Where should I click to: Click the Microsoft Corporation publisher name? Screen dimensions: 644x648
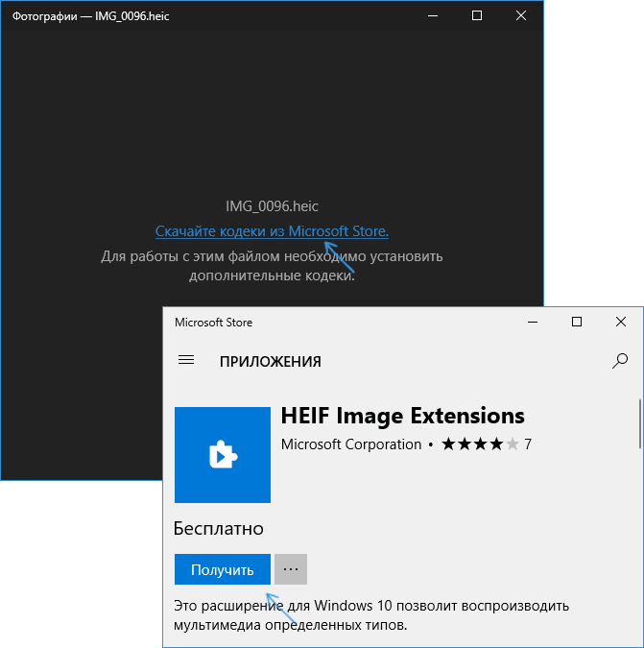[351, 444]
